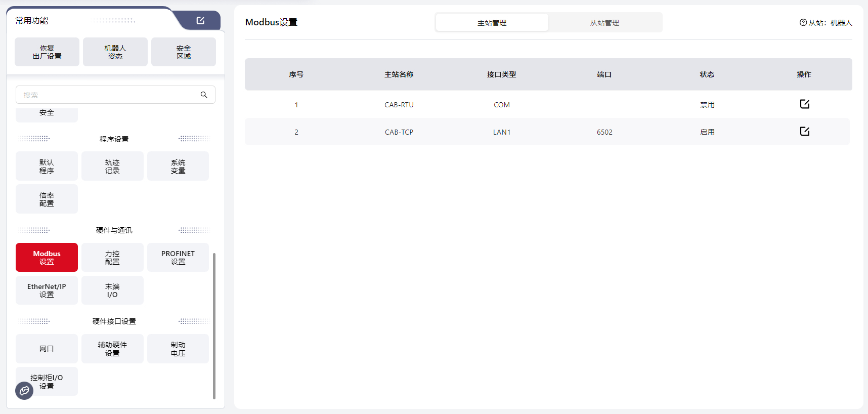Open 力控配置 settings
The height and width of the screenshot is (414, 868).
click(112, 258)
